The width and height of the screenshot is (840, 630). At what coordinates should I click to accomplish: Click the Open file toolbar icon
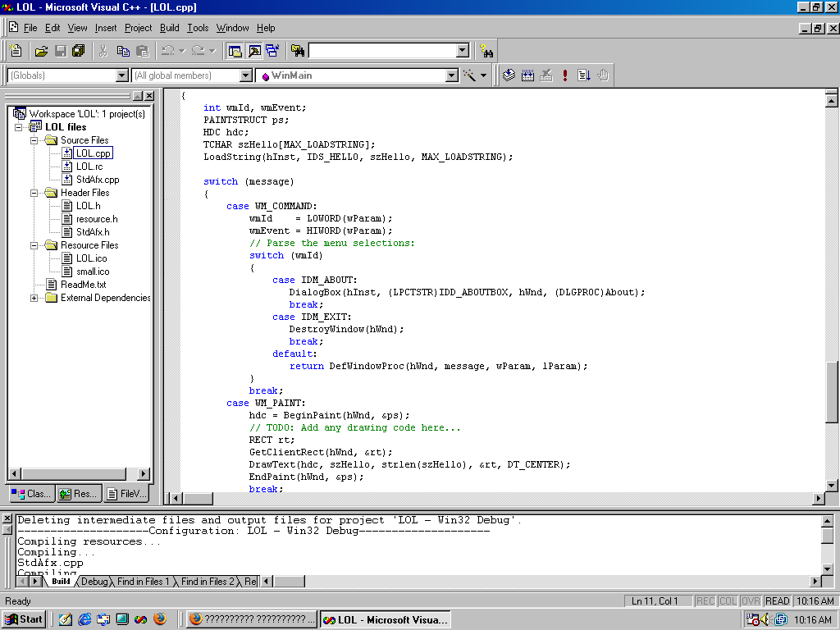click(41, 50)
